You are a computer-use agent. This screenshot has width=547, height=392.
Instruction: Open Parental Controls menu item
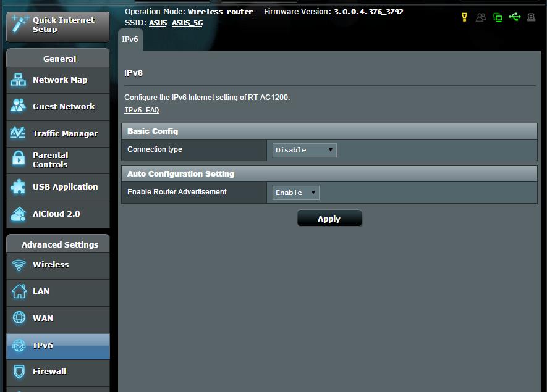(58, 161)
